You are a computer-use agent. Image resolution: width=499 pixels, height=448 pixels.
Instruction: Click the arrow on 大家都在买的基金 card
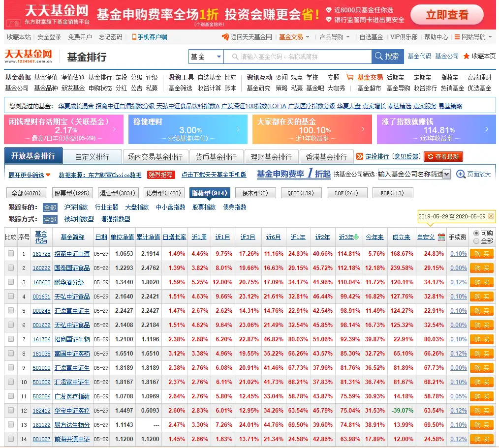(x=363, y=129)
